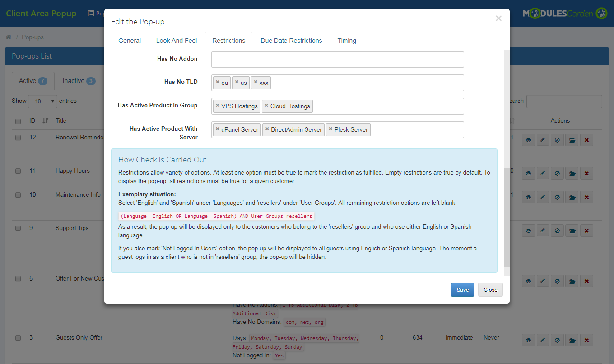
Task: Preview the Maintenance Info pop-up
Action: click(x=528, y=197)
